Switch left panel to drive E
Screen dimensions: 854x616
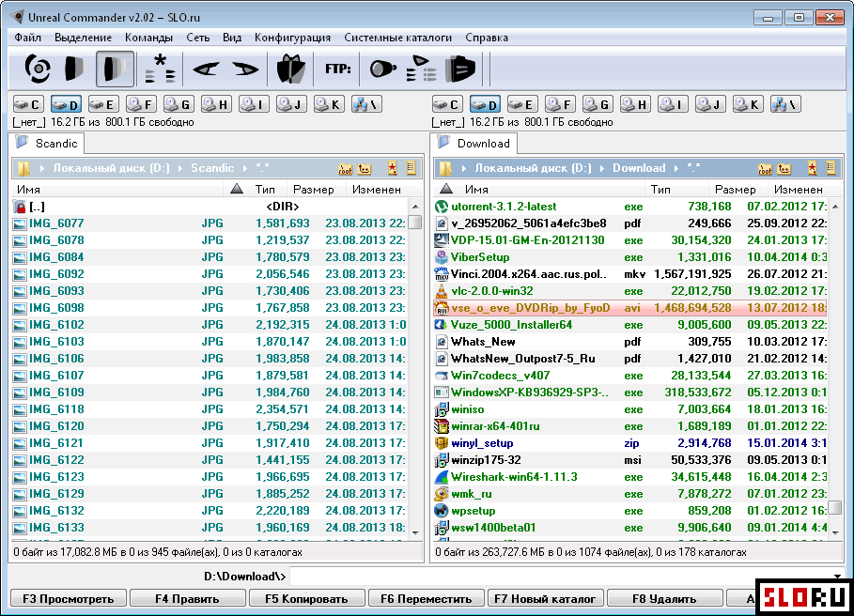pyautogui.click(x=103, y=104)
